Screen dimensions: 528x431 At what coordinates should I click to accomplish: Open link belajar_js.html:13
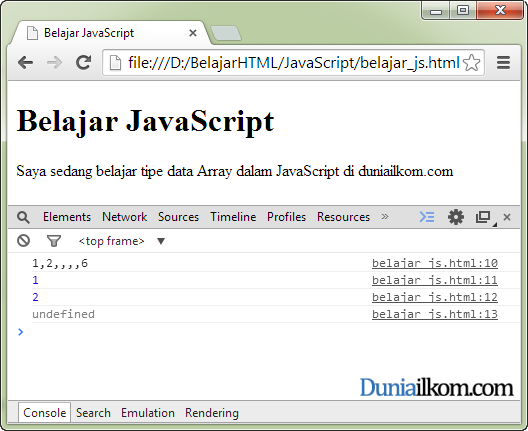point(435,314)
